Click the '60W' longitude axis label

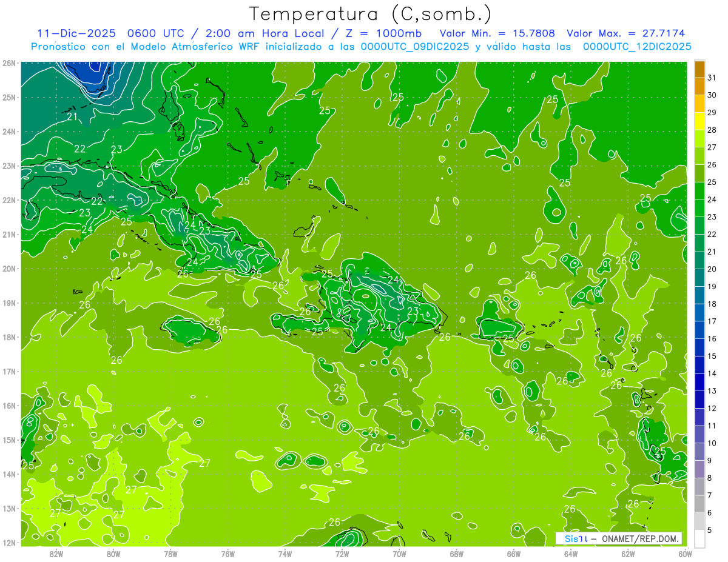click(685, 554)
